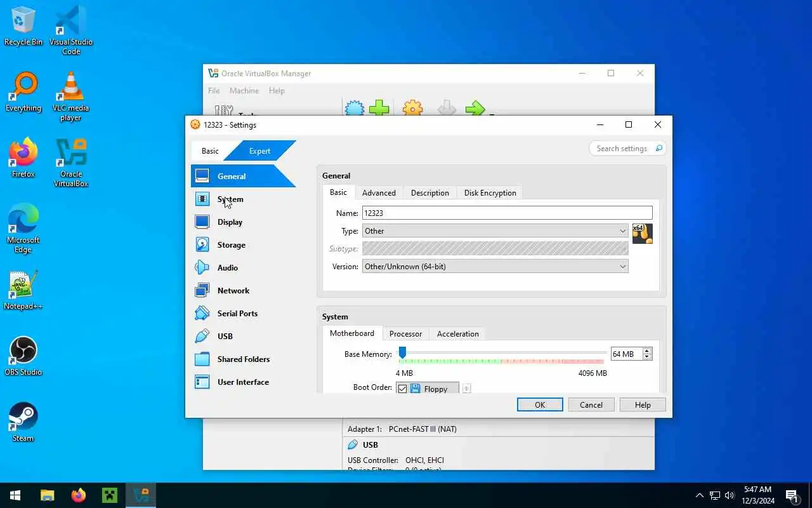Open the General settings category
Image resolution: width=812 pixels, height=508 pixels.
(243, 176)
